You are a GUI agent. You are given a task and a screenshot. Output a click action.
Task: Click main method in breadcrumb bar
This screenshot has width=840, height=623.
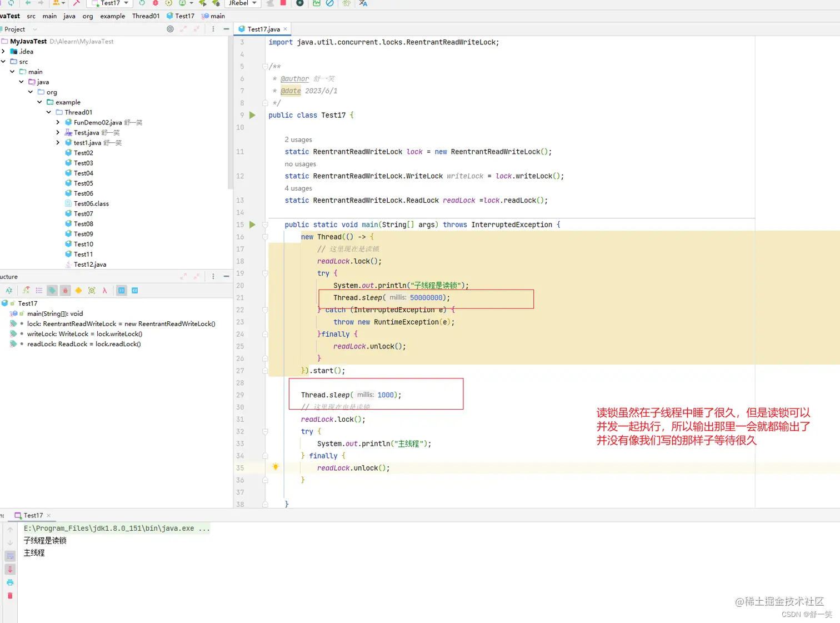[213, 16]
